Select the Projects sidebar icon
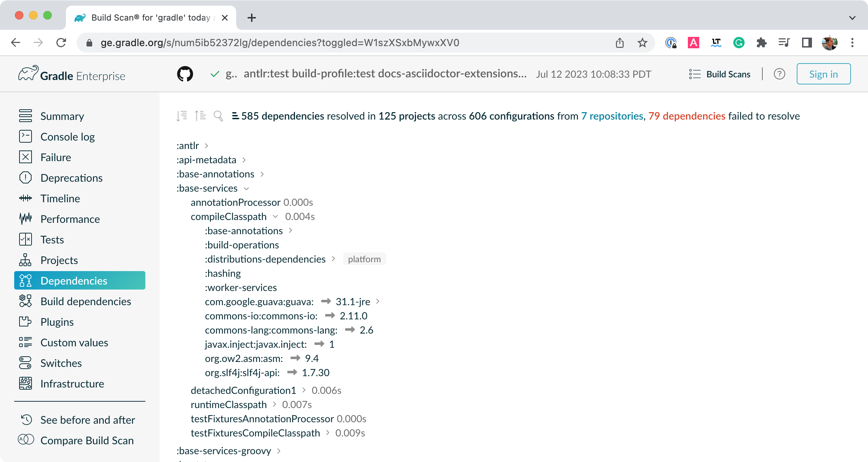The width and height of the screenshot is (868, 462). click(x=25, y=260)
